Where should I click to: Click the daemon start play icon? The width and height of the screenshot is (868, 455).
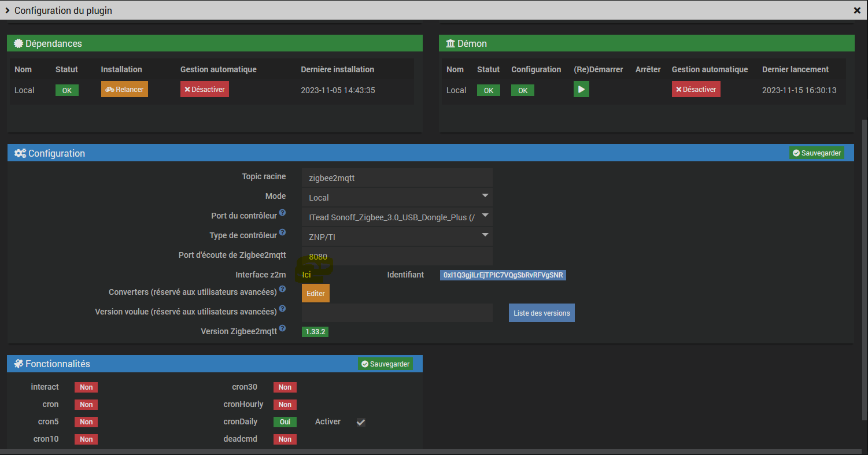click(x=581, y=90)
